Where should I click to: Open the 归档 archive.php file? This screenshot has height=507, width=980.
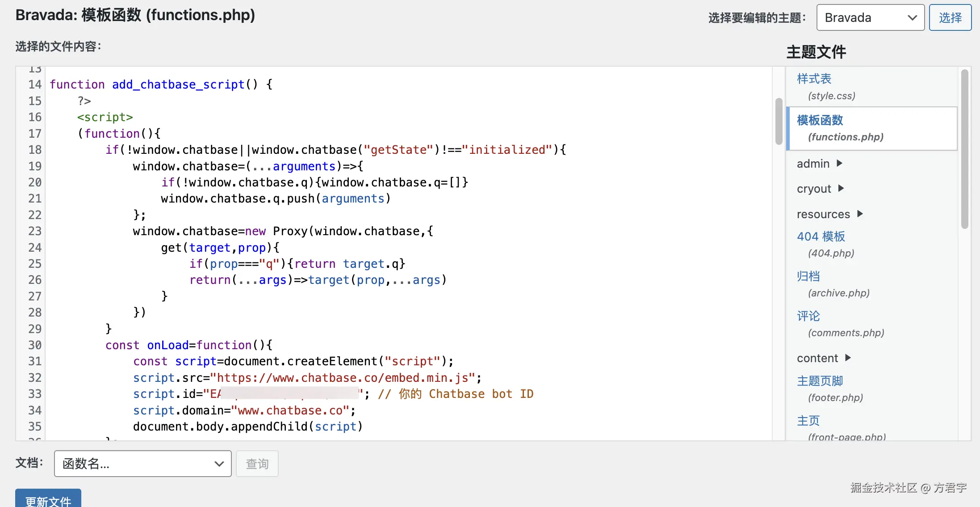point(808,276)
